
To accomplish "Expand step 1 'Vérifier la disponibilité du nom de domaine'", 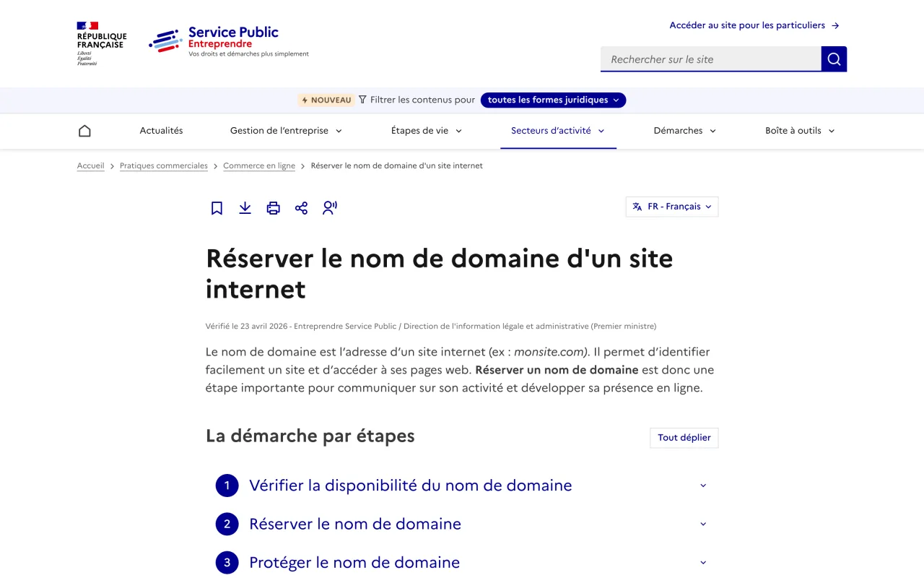I will tap(462, 486).
